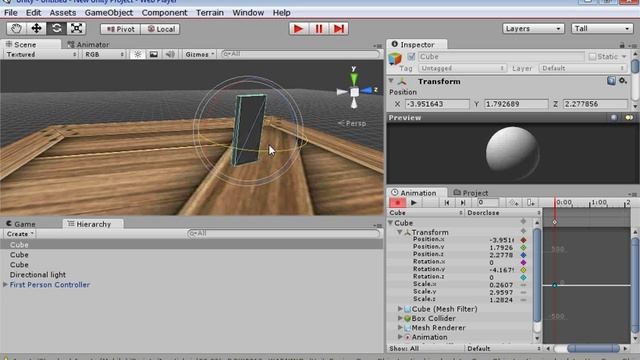This screenshot has width=640, height=360.
Task: Click the Animation window play button
Action: click(413, 202)
